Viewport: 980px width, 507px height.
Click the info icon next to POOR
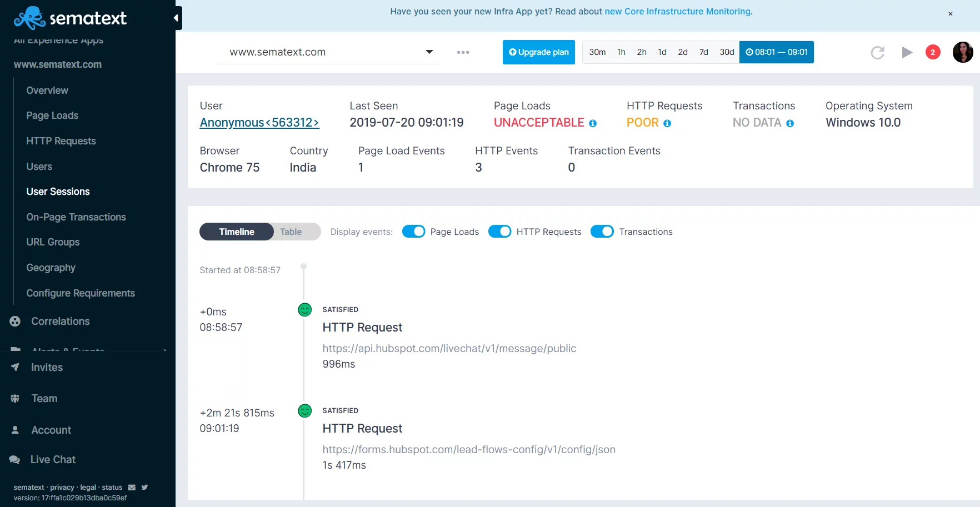pyautogui.click(x=667, y=123)
